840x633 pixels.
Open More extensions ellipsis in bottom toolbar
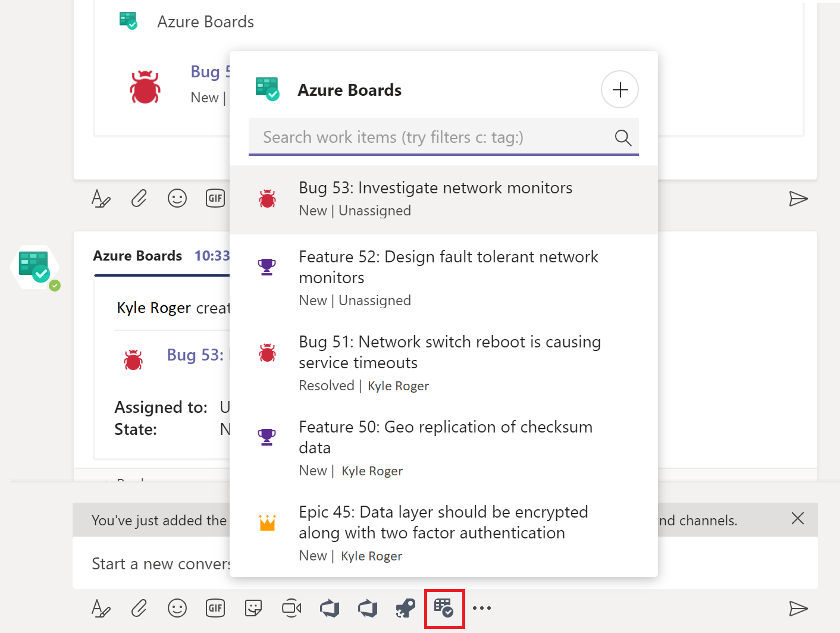pyautogui.click(x=482, y=608)
